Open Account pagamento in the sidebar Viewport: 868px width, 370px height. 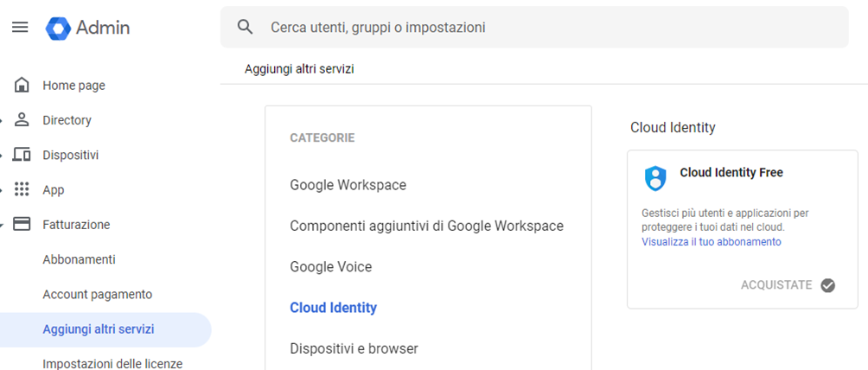click(98, 294)
